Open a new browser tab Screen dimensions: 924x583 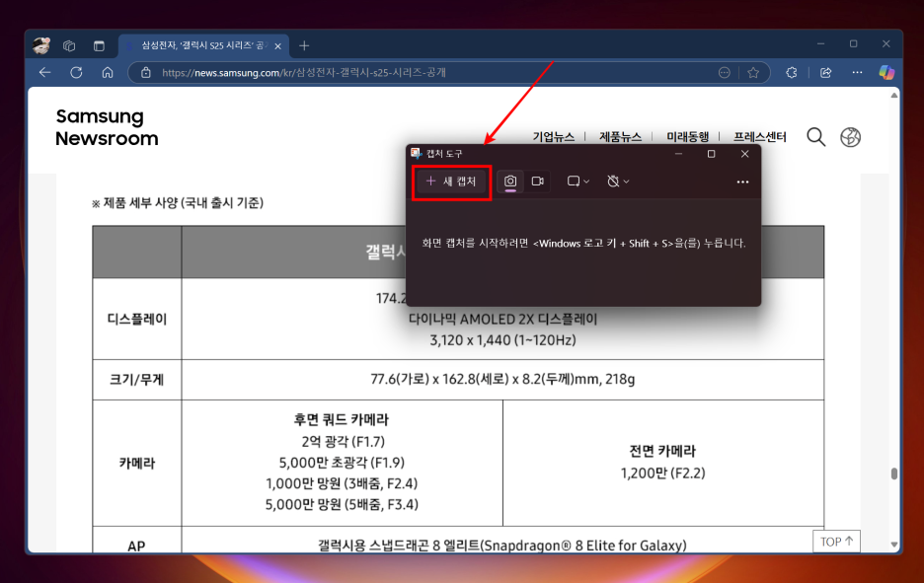pos(304,45)
